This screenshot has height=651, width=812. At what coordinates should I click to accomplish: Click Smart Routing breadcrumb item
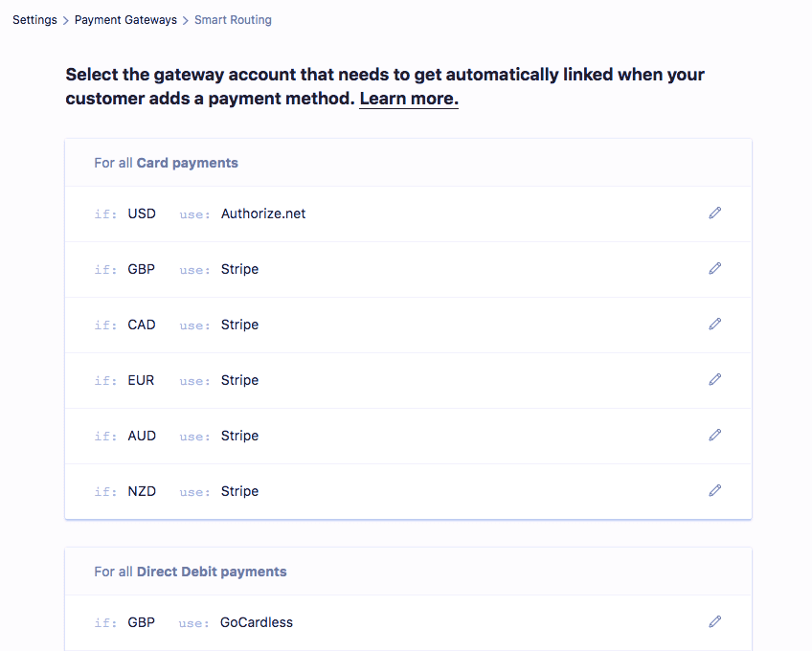[233, 20]
